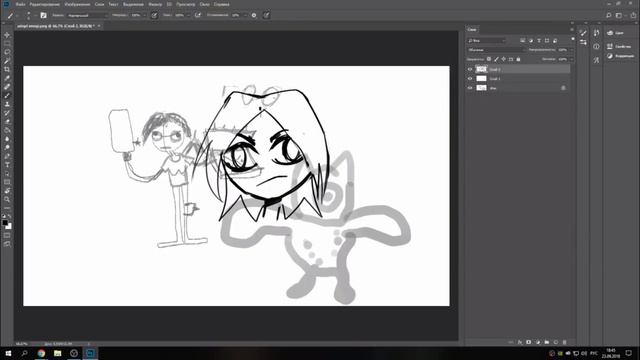The image size is (640, 360).
Task: Select the Crop tool
Action: pos(7,69)
